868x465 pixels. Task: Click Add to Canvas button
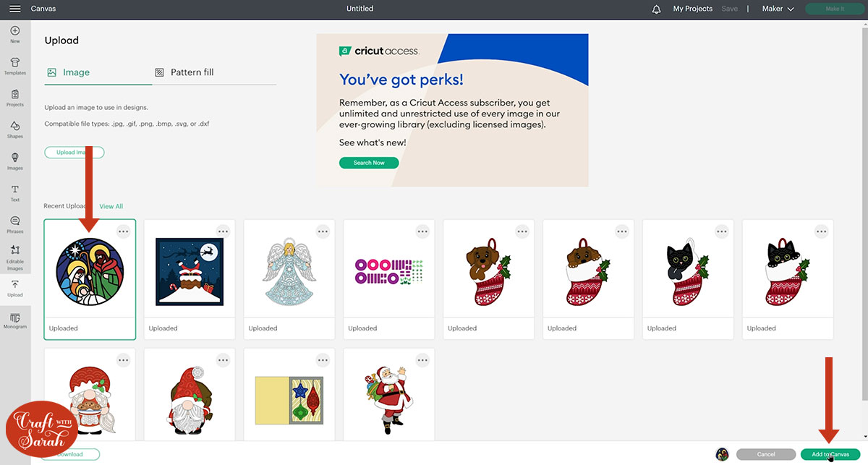coord(830,454)
